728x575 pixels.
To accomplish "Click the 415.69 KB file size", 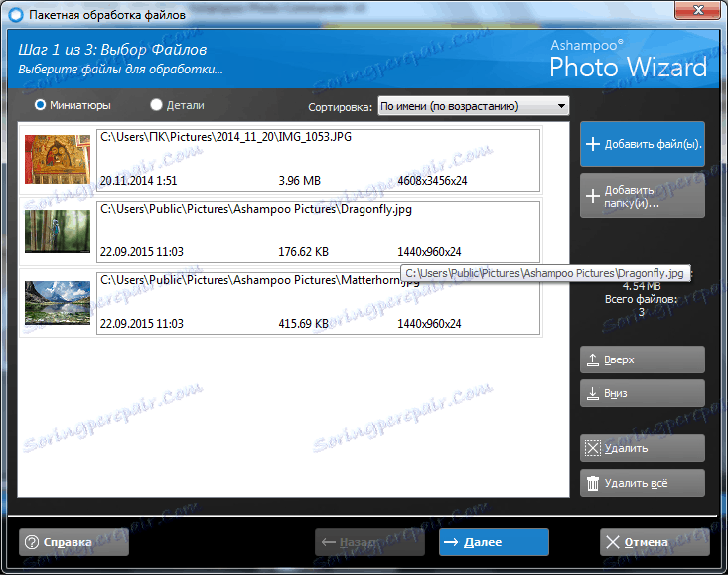I will 303,324.
